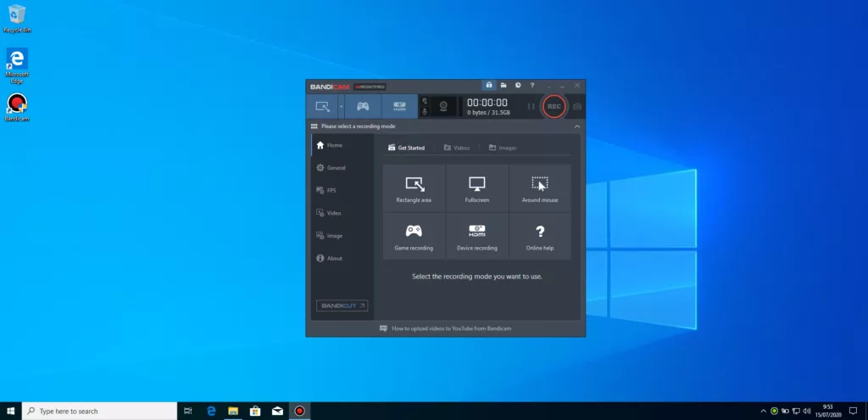Select Game recording mode in top toolbar

362,106
